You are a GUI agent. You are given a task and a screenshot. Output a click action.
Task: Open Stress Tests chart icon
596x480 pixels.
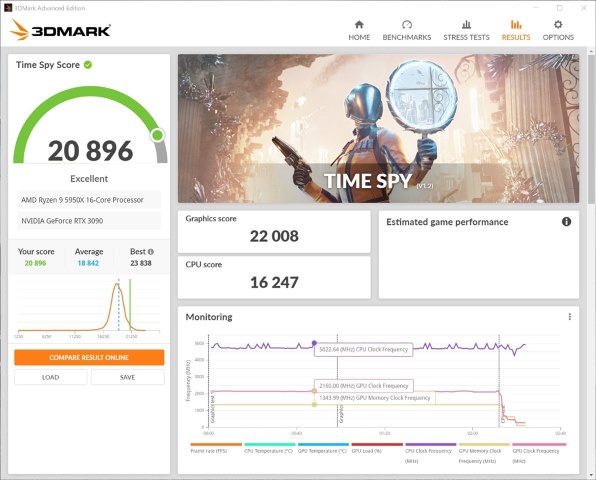point(466,25)
